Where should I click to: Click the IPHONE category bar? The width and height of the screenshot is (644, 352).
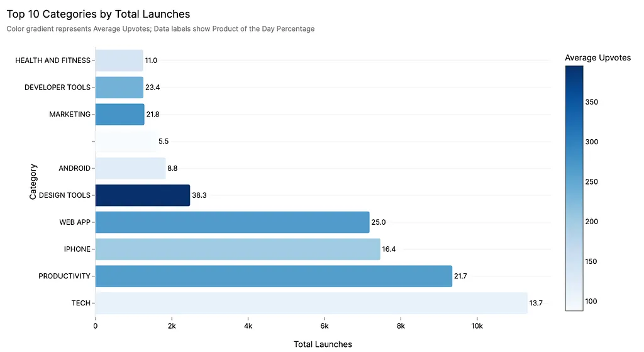[x=238, y=249]
